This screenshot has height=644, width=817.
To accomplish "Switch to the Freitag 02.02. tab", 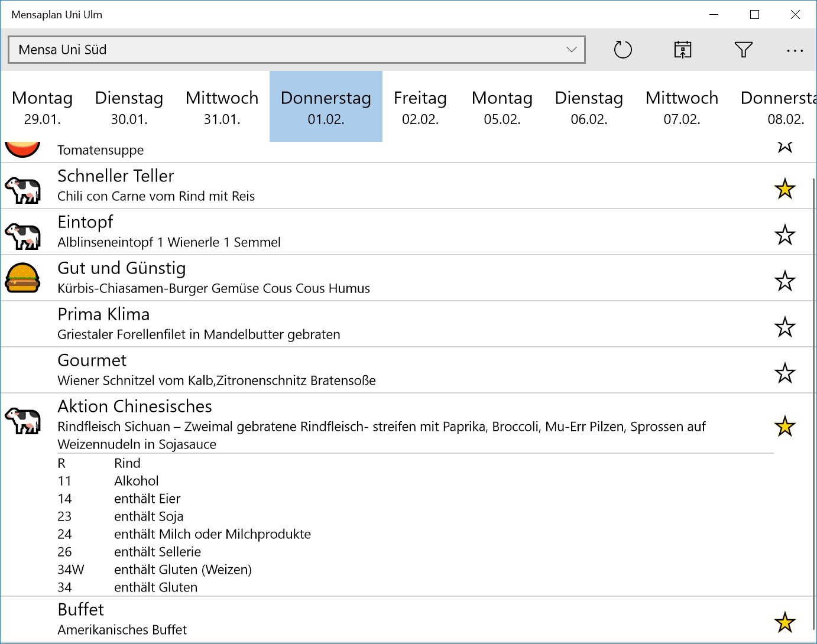I will pos(420,107).
